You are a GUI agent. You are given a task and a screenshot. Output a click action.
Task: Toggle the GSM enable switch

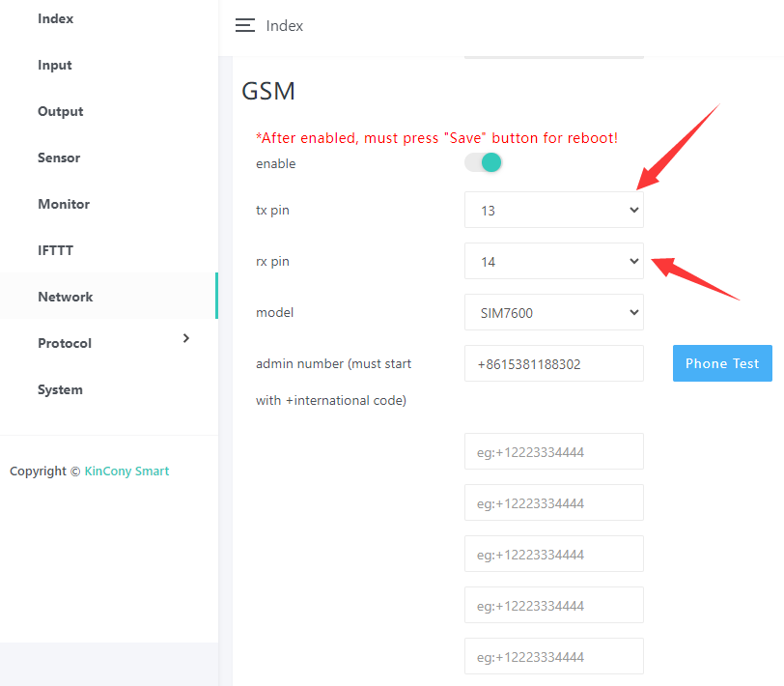click(483, 163)
